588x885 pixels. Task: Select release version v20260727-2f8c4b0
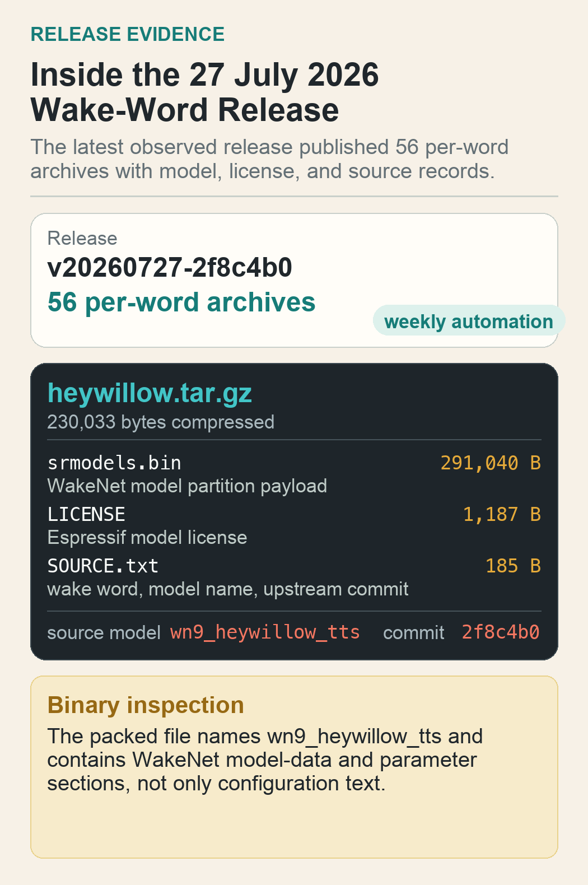(x=170, y=267)
